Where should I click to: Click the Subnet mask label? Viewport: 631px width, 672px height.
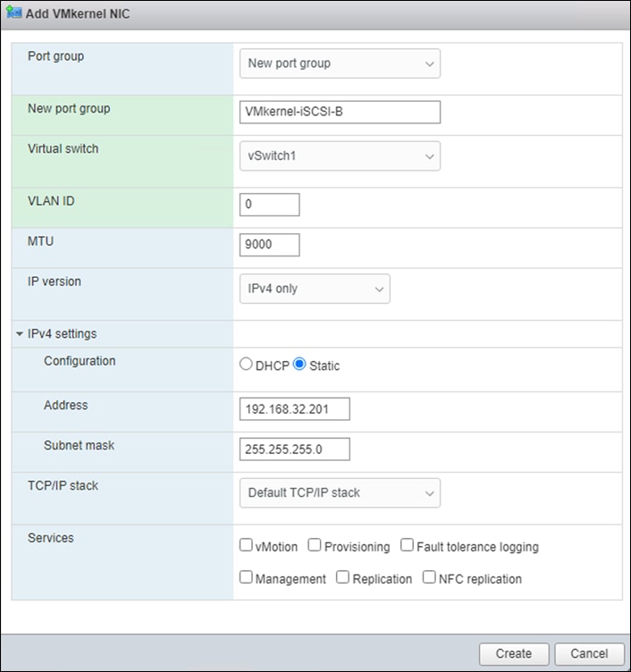[80, 445]
